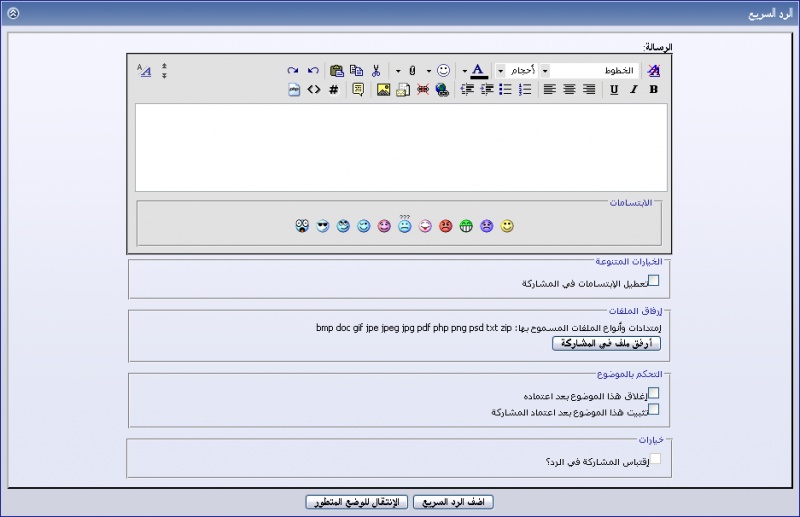Click the scissors cut icon
Image resolution: width=800 pixels, height=517 pixels.
pos(376,71)
